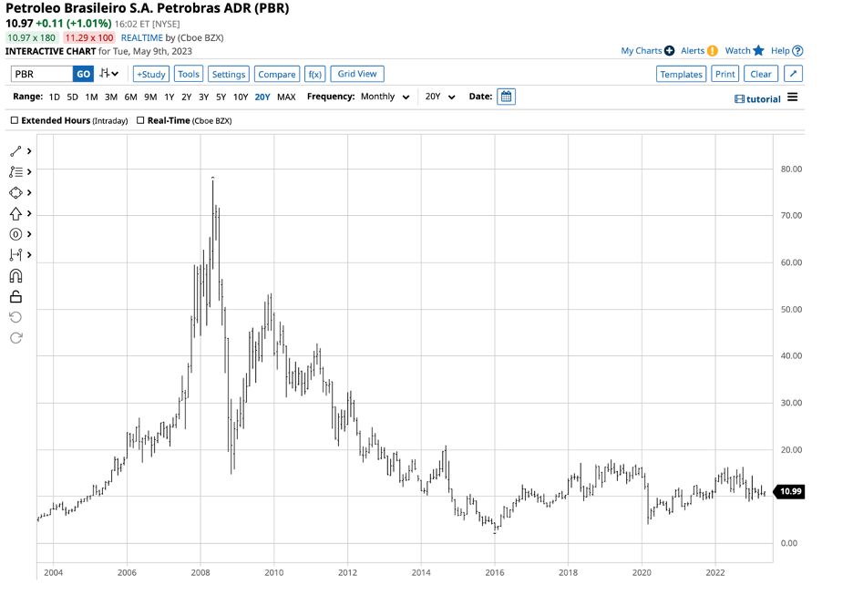Check the Real-Time (Cboe BZX) option

tap(140, 119)
